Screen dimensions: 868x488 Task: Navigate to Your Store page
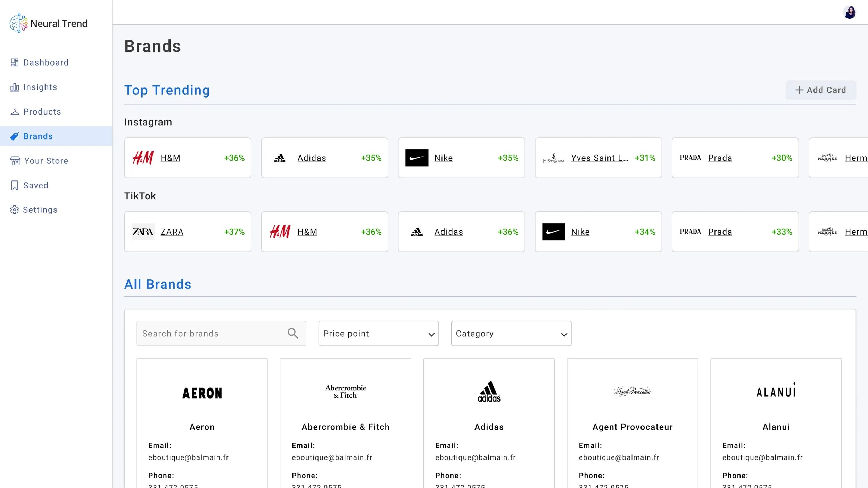pos(46,161)
